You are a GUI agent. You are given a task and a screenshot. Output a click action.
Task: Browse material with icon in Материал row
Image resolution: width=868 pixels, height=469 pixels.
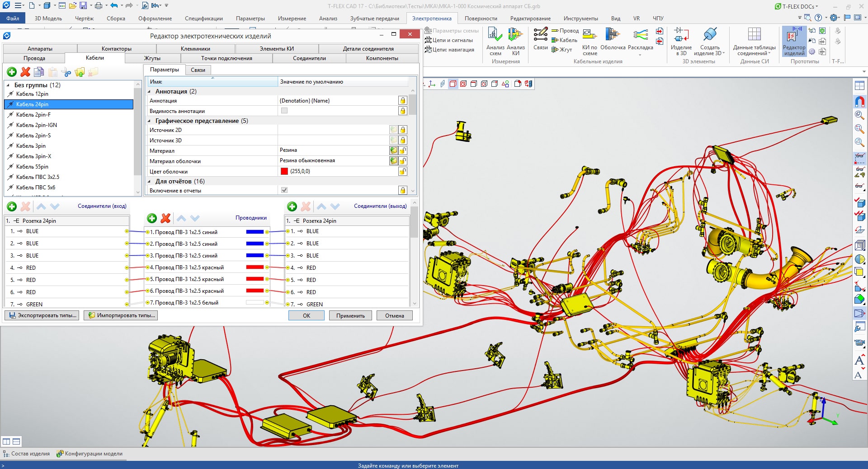point(394,150)
